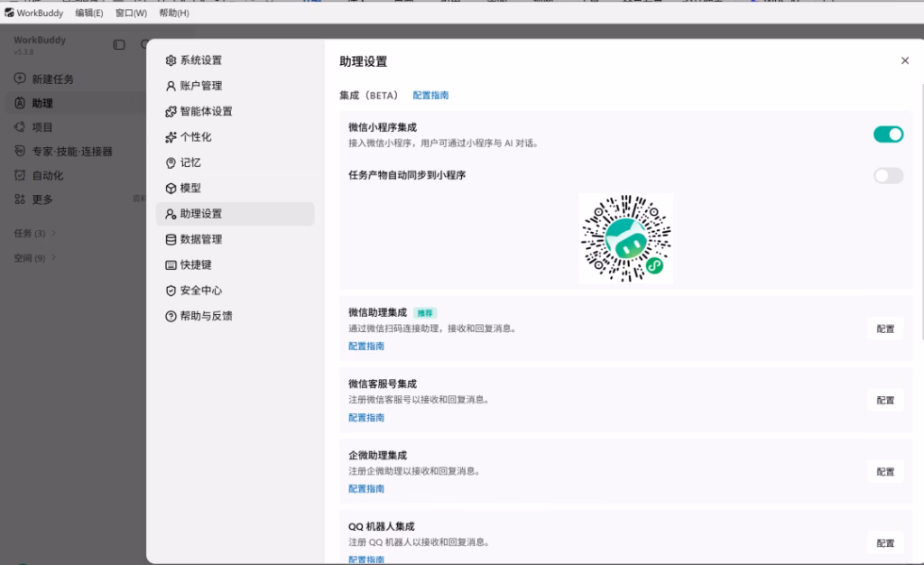Open the 窗口(W) menu
924x565 pixels.
point(131,13)
